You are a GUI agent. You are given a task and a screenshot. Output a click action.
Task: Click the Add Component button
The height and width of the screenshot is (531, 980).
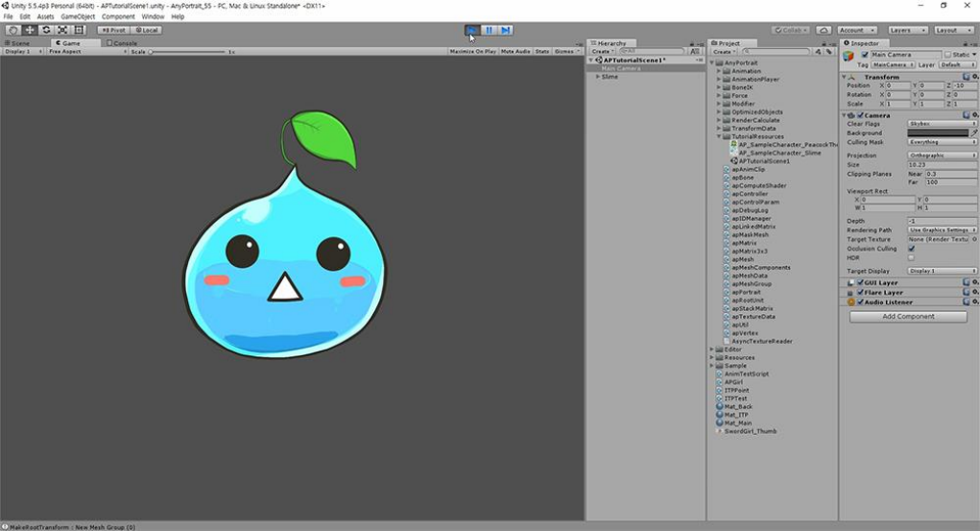click(908, 317)
